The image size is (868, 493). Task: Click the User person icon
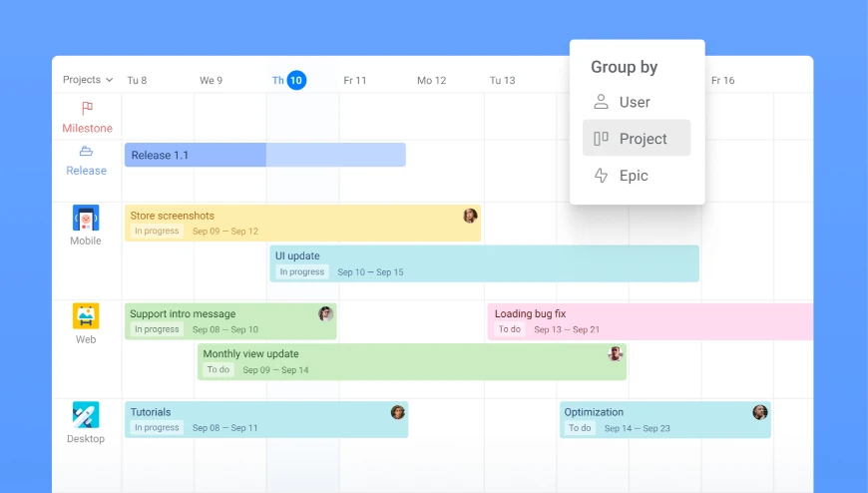click(601, 102)
